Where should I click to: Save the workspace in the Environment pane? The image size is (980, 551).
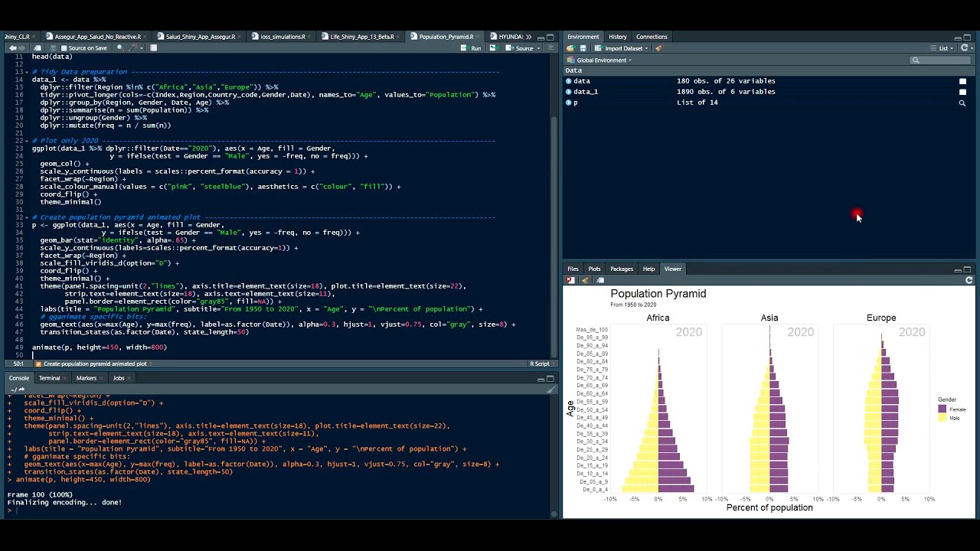coord(583,48)
